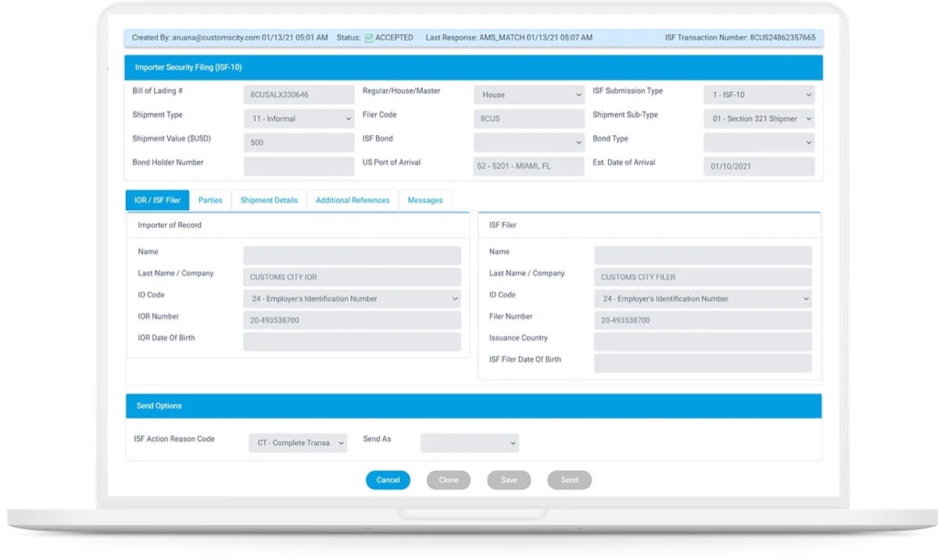This screenshot has height=560, width=938.
Task: Click the ISF Filer Date Of Birth field
Action: [703, 363]
